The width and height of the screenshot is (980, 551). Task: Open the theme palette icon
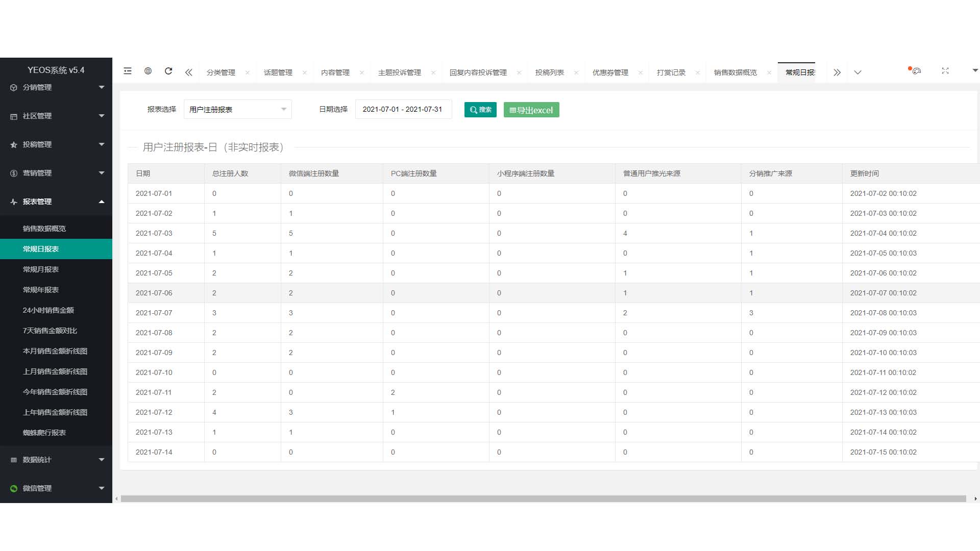tap(916, 71)
